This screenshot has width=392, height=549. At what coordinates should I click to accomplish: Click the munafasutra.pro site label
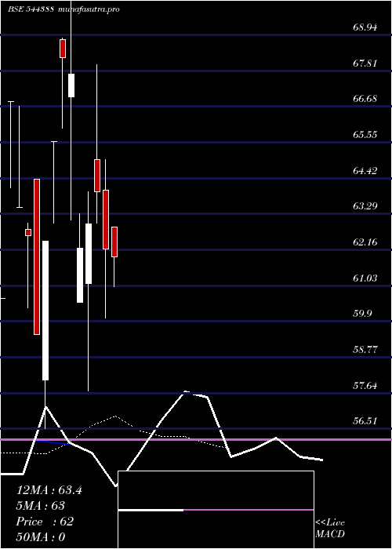(89, 9)
